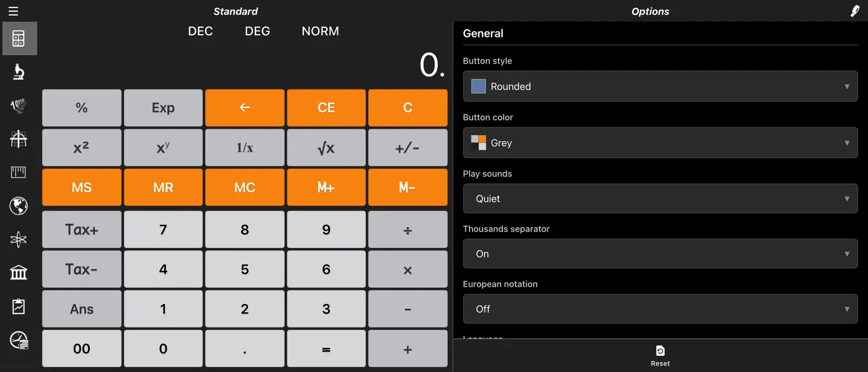Viewport: 868px width, 372px height.
Task: Add to memory with M+
Action: click(x=326, y=188)
